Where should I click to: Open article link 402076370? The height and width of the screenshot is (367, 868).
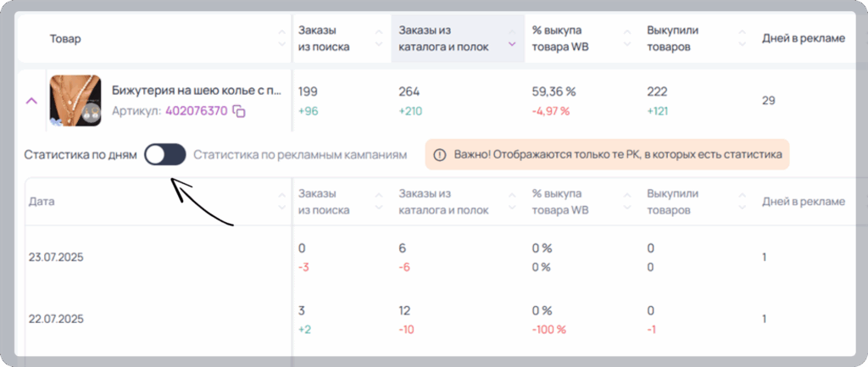(197, 111)
